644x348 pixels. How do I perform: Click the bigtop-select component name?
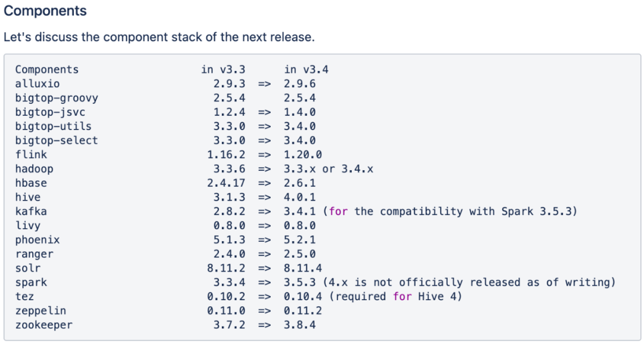coord(57,141)
